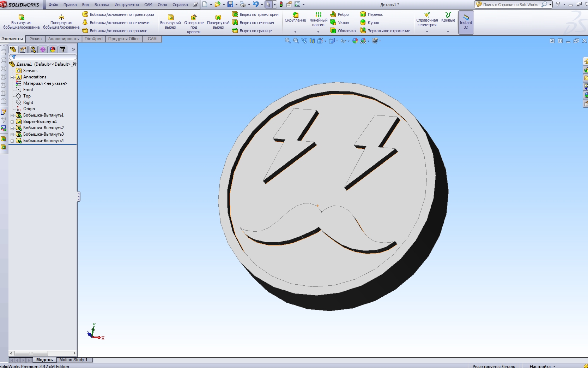Click the Вырез по траектории button
This screenshot has height=368, width=588.
[255, 14]
